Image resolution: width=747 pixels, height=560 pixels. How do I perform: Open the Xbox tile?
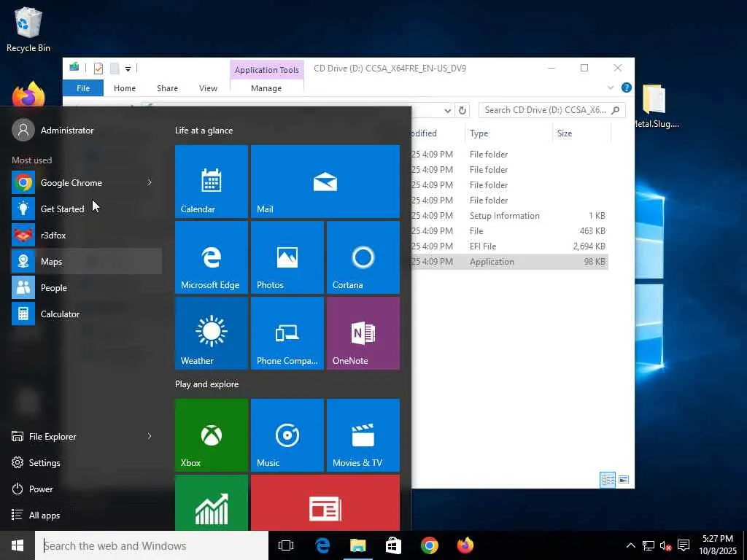(x=211, y=435)
